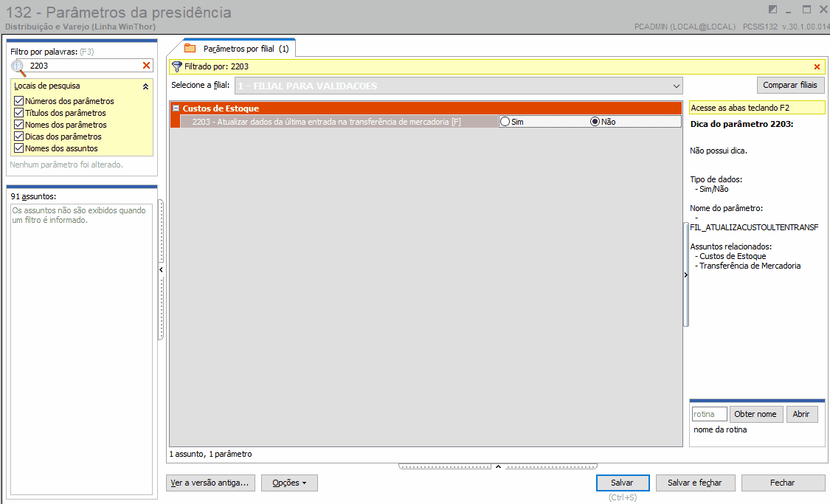
Task: Toggle Nomes dos parâmetros checkbox
Action: click(x=19, y=125)
